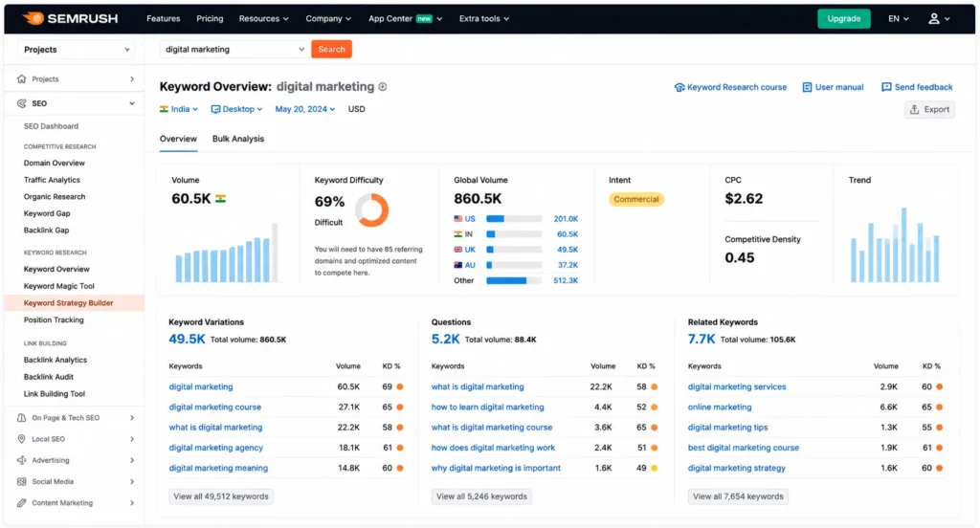The width and height of the screenshot is (980, 528).
Task: Open the digital marketing course keyword link
Action: [215, 407]
